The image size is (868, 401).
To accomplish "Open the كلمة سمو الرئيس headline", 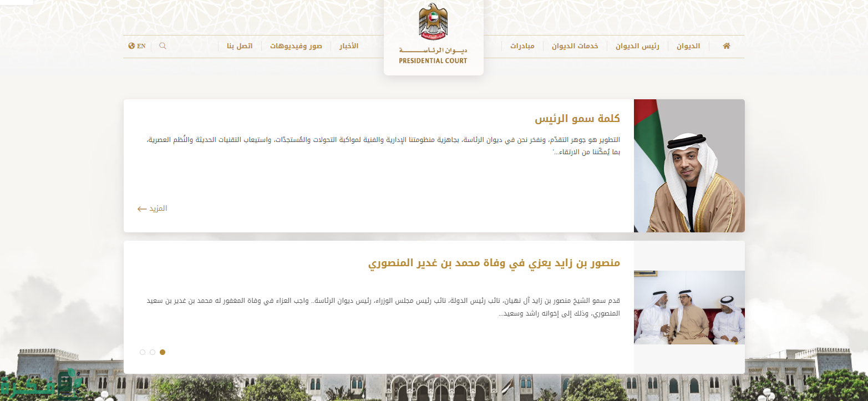I will point(577,118).
